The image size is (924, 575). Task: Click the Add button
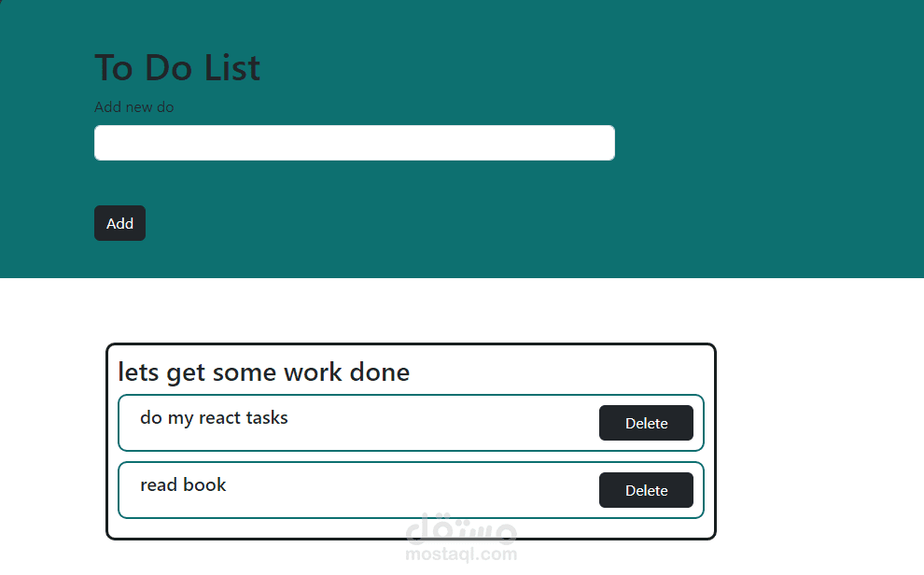pyautogui.click(x=119, y=223)
